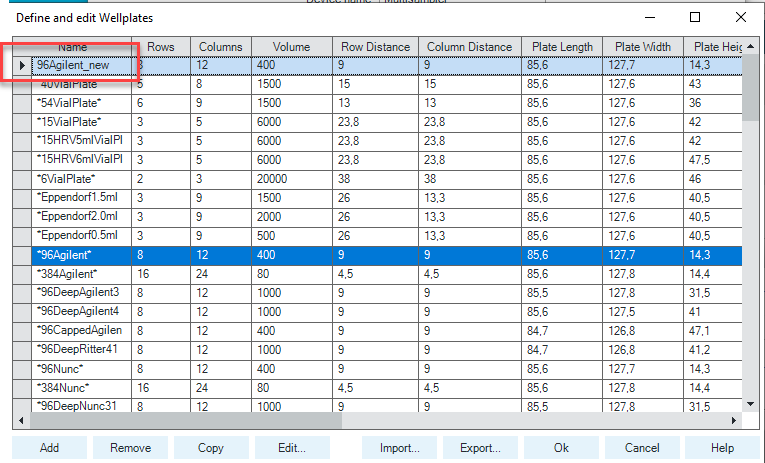The image size is (765, 463).
Task: Select the *54VialPlate* name cell
Action: [x=81, y=103]
